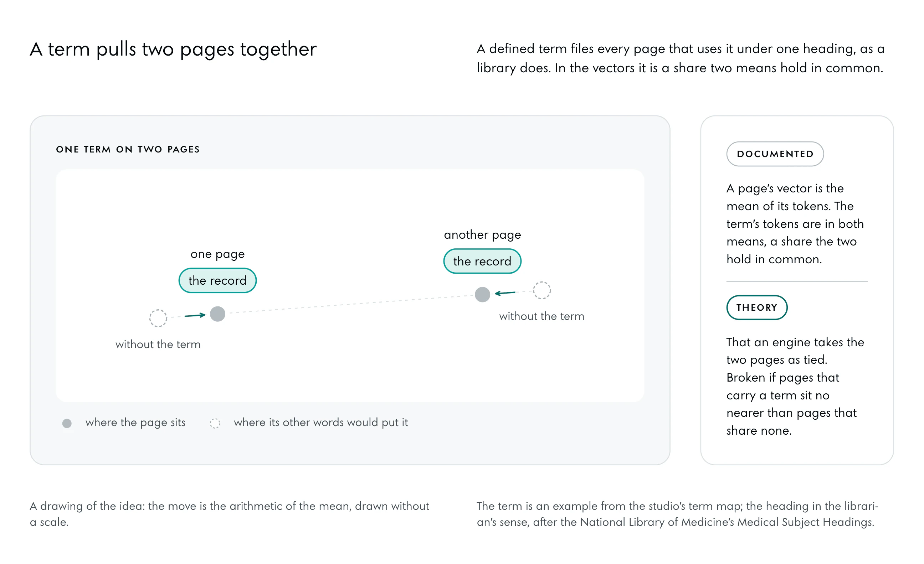The image size is (924, 564).
Task: Click the legend solid dot for 'where the page sits'
Action: 67,423
